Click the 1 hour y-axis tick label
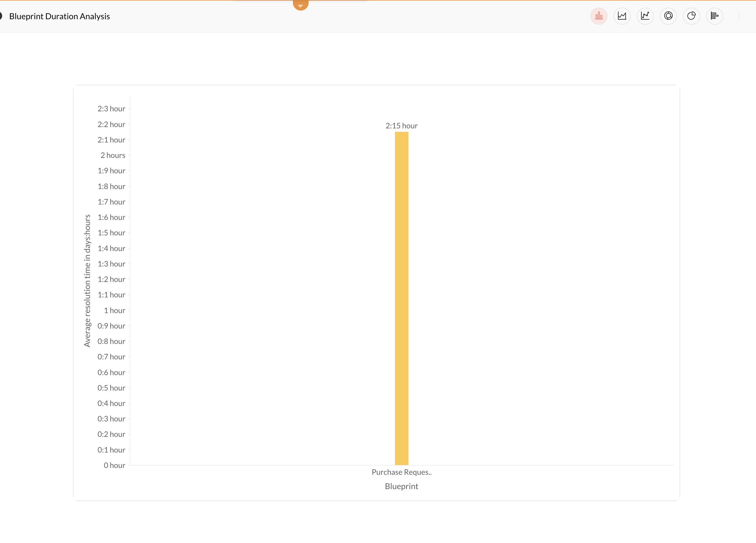Screen dimensions: 756x543 114,310
